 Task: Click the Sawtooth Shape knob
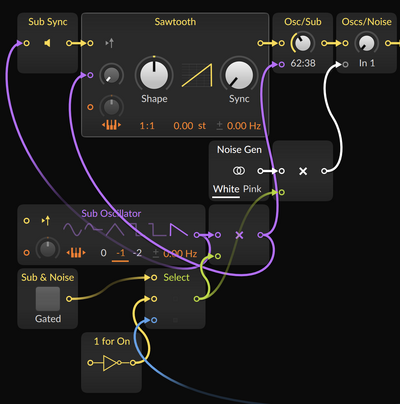[x=154, y=75]
